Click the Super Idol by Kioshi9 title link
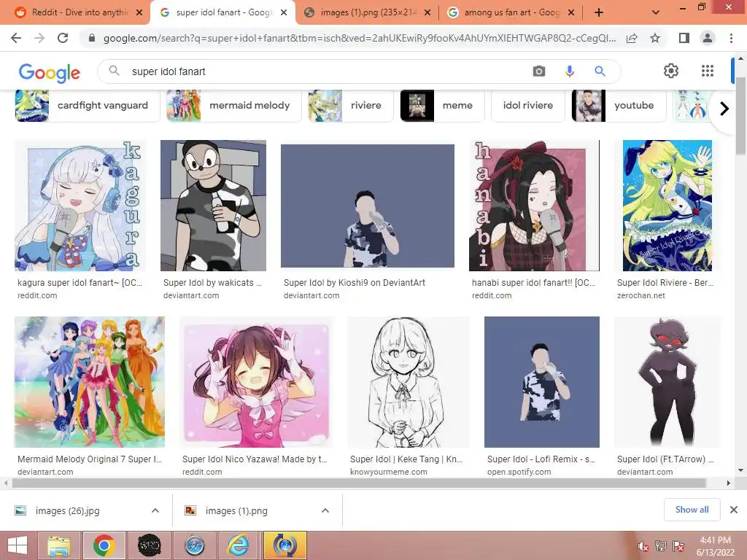This screenshot has width=747, height=560. click(x=355, y=283)
